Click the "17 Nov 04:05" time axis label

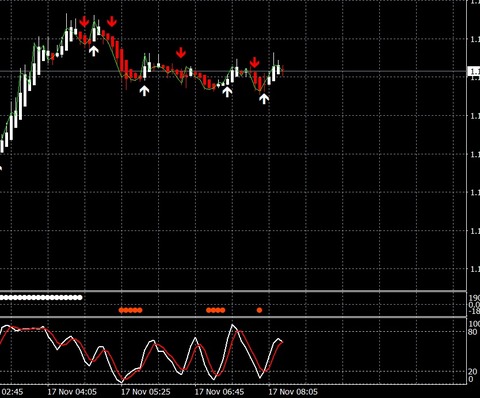(72, 392)
